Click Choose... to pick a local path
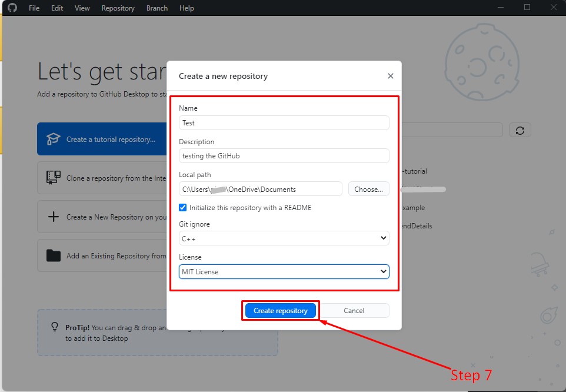This screenshot has height=392, width=566. [368, 189]
